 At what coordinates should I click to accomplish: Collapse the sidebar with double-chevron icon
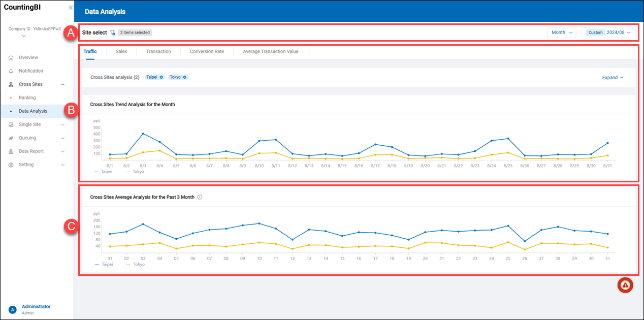[70, 8]
